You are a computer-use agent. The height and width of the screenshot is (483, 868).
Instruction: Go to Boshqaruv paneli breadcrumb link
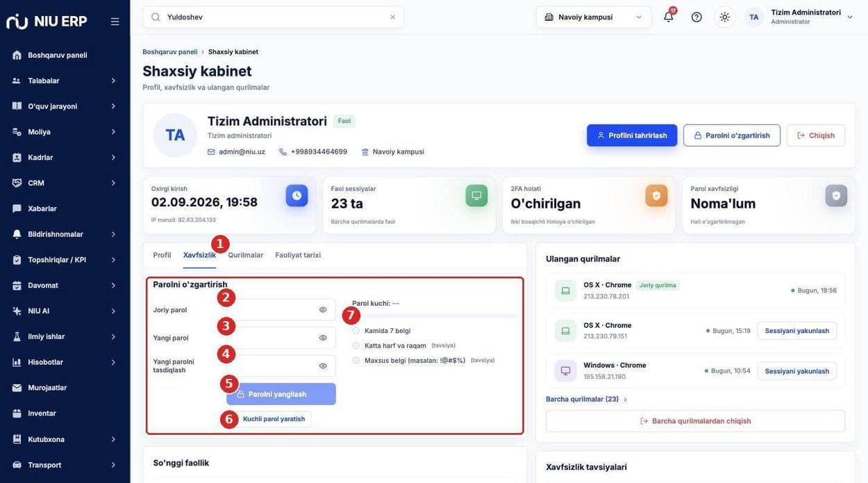(170, 52)
